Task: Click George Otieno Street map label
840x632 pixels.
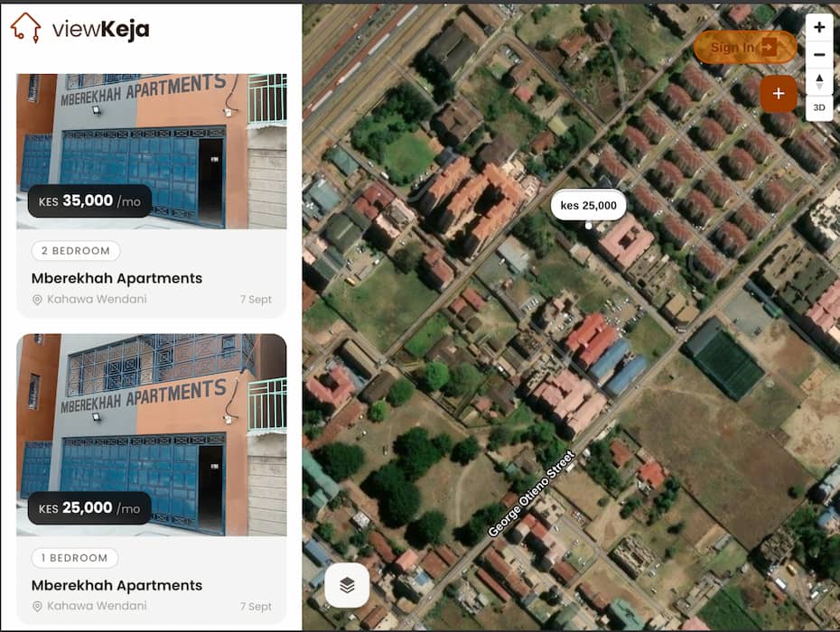Action: (531, 494)
